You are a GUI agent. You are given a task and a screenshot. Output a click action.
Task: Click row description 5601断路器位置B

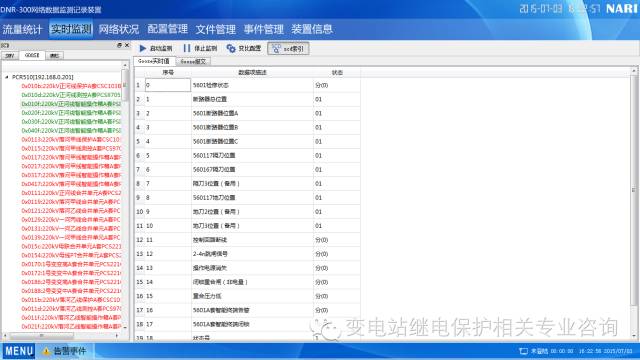point(215,127)
